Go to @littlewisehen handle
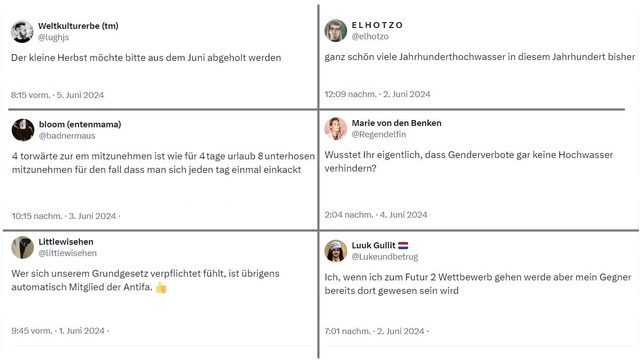The width and height of the screenshot is (640, 363). [67, 253]
